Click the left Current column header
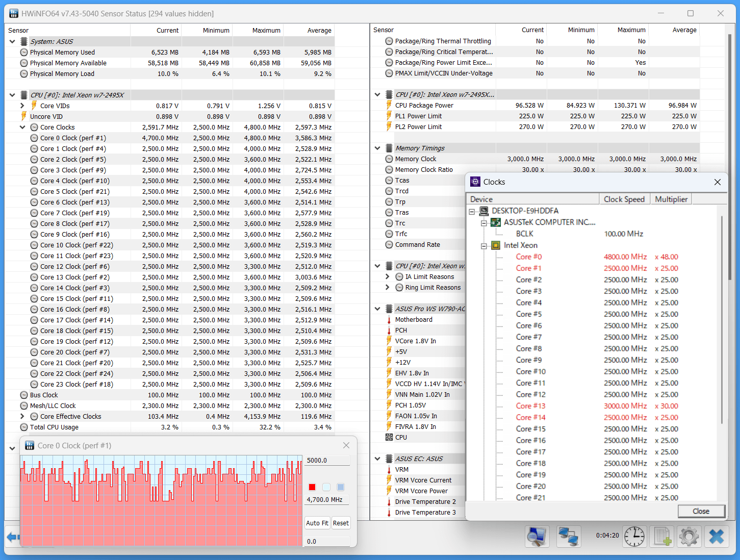740x560 pixels. click(x=156, y=30)
